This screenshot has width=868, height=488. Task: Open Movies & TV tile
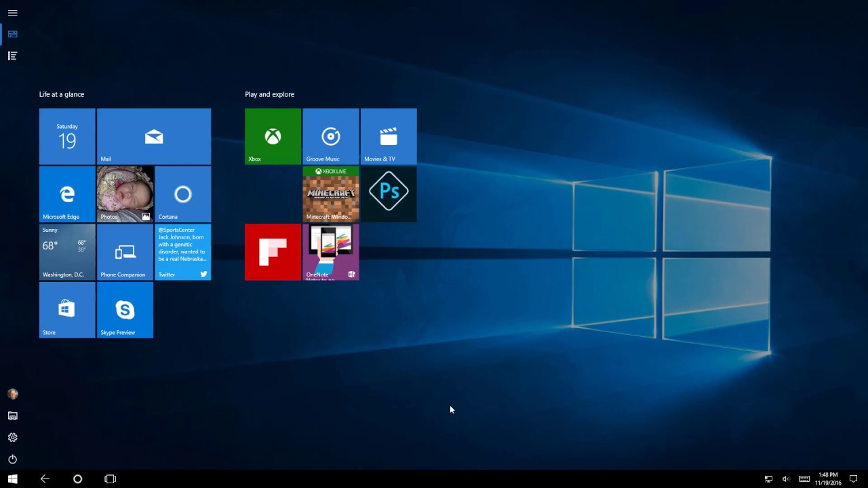[x=389, y=136]
